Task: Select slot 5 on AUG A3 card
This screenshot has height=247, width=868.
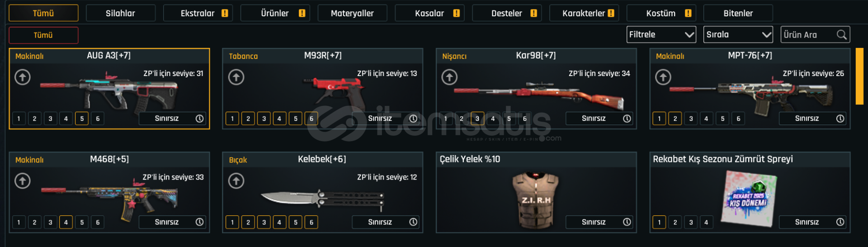Action: [82, 119]
